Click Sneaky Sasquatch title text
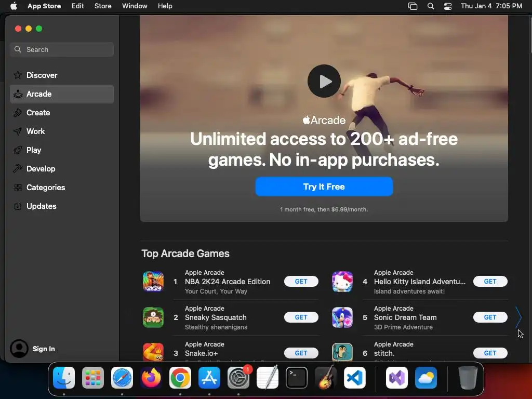The image size is (532, 399). pos(216,317)
